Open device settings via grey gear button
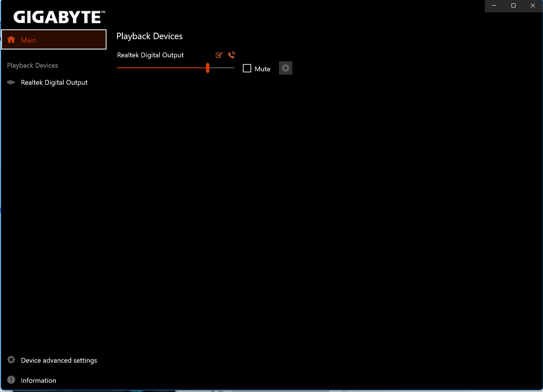Viewport: 543px width, 392px height. point(285,68)
